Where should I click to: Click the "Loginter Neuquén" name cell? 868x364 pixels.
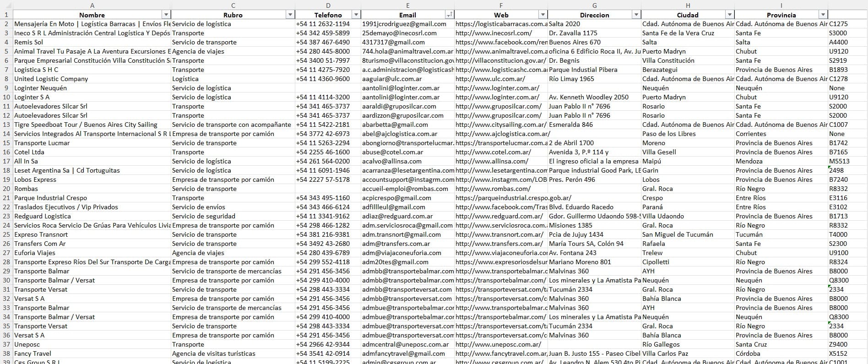coord(92,88)
